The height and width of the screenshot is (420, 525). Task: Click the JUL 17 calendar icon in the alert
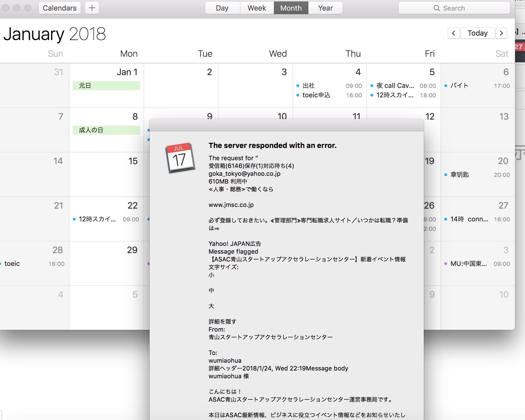180,159
